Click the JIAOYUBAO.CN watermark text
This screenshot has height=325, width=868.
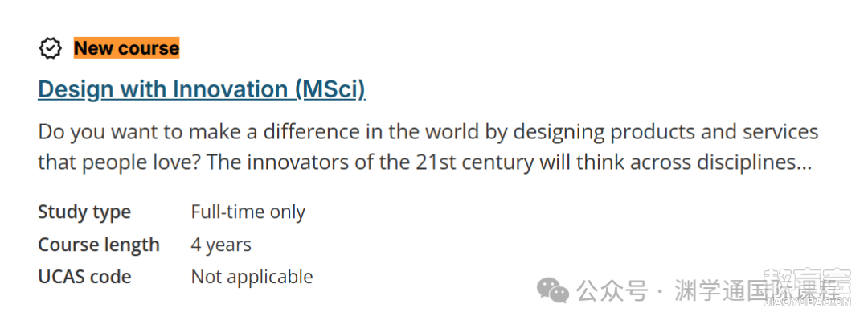807,302
